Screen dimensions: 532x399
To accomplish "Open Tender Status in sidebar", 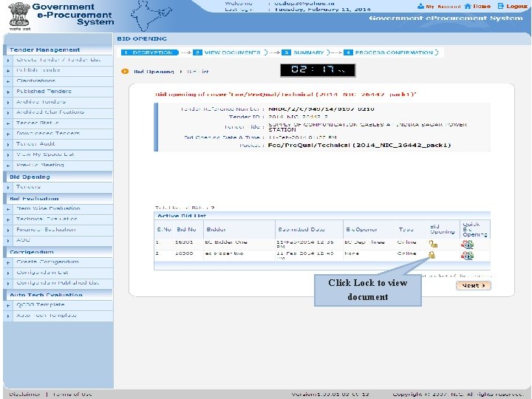I will coord(38,123).
